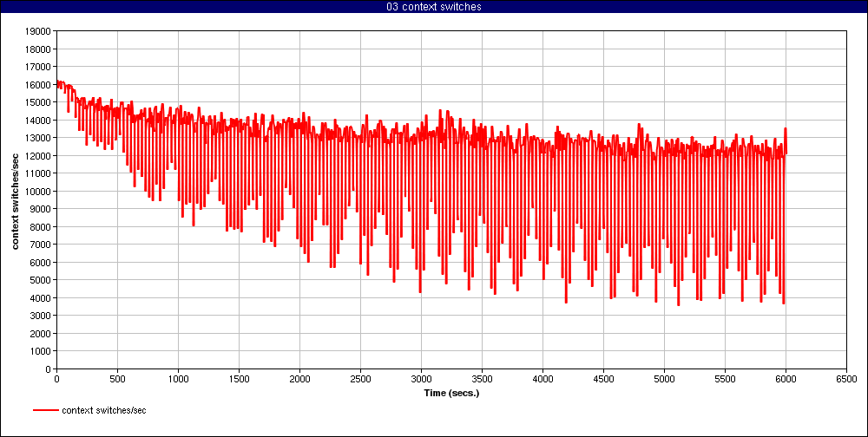868x437 pixels.
Task: Click the y-axis value 1000
Action: [x=41, y=351]
